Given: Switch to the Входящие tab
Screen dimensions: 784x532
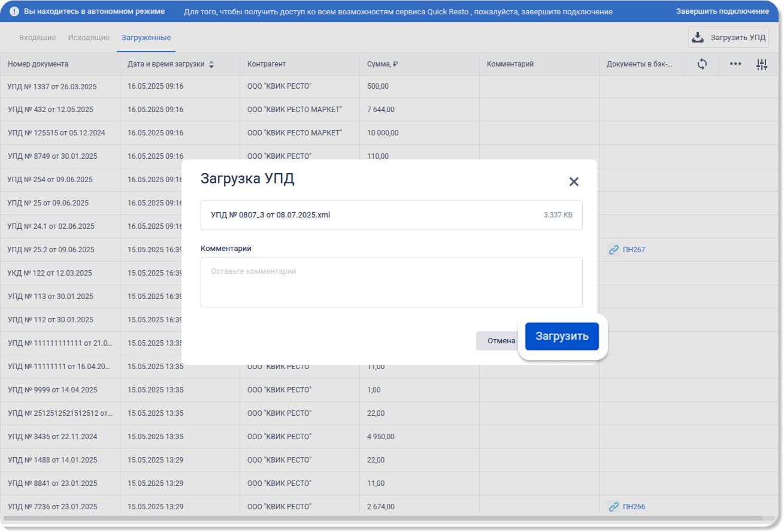Looking at the screenshot, I should coord(37,38).
